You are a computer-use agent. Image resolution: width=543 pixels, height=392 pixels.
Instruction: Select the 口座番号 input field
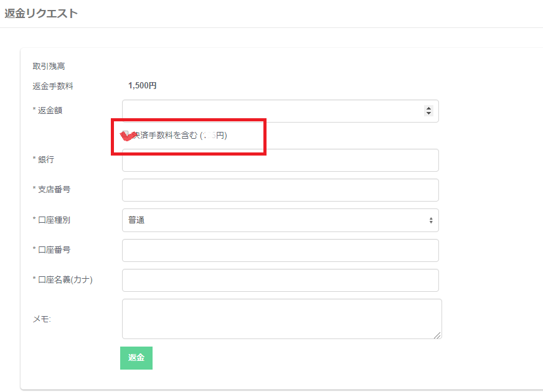click(x=280, y=250)
